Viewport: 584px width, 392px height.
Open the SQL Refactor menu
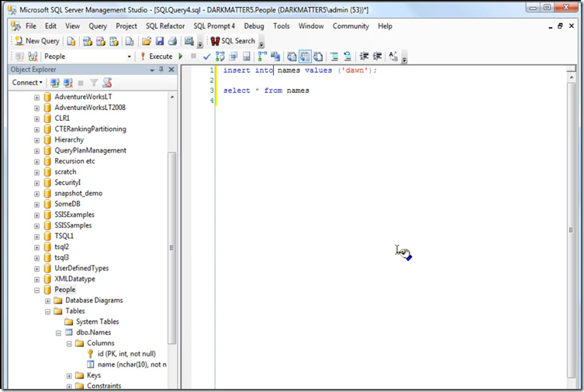coord(165,26)
